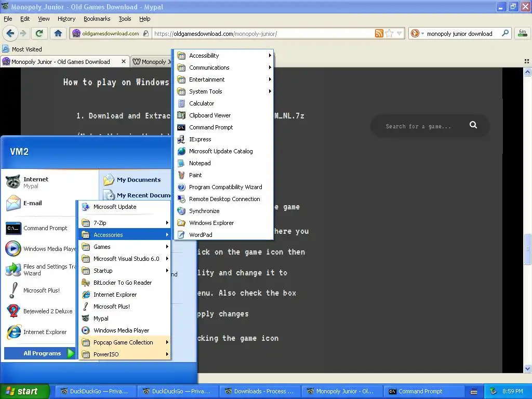The height and width of the screenshot is (399, 532).
Task: Open Microsoft Update Catalog
Action: point(223,151)
